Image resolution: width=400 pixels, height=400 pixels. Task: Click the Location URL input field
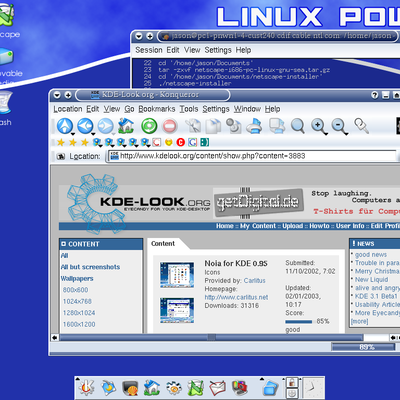click(x=253, y=156)
